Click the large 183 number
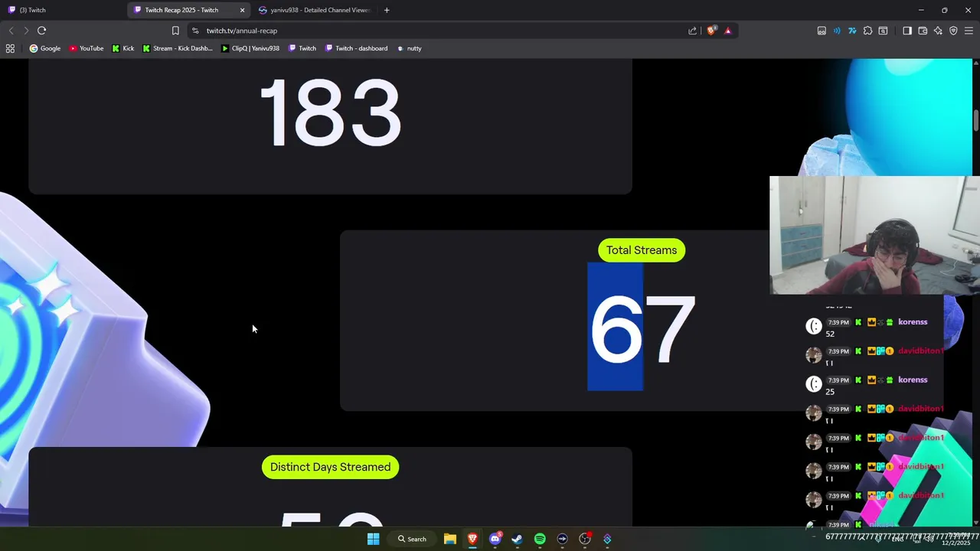Viewport: 980px width, 551px height. tap(330, 113)
